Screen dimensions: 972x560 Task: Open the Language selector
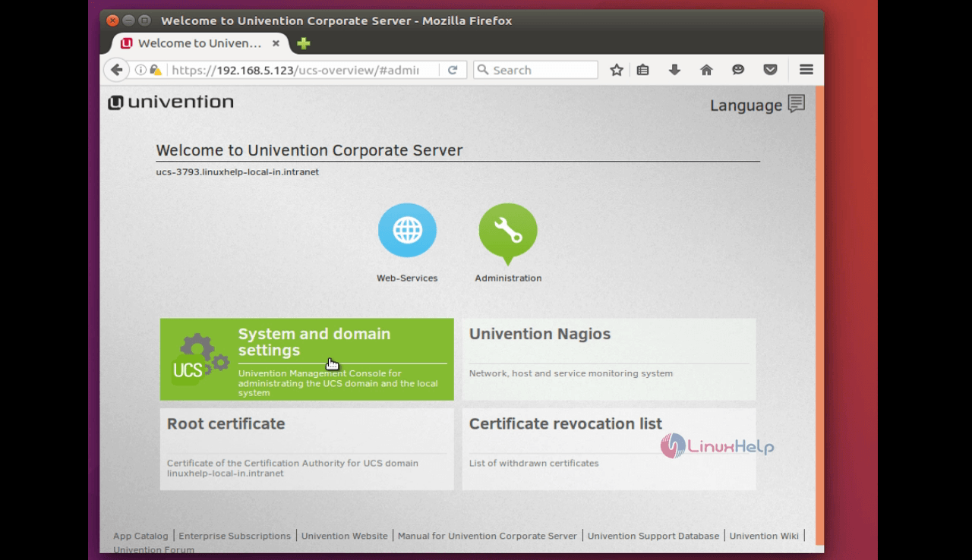pyautogui.click(x=757, y=105)
